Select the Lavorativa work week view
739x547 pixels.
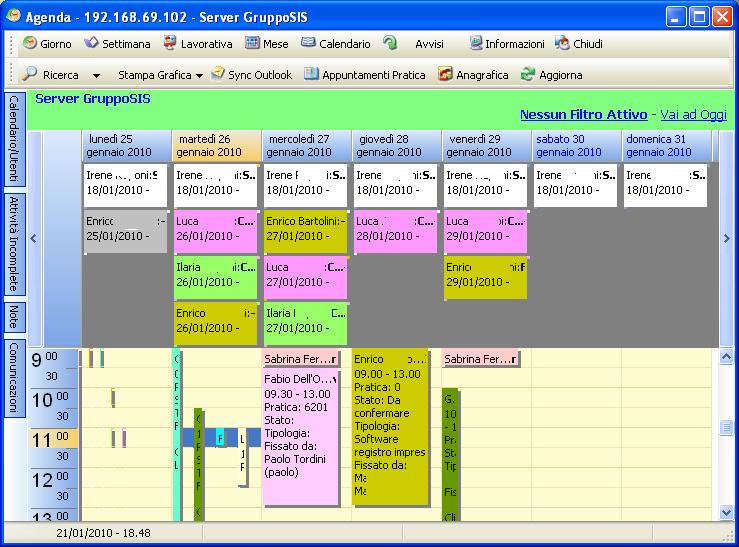pyautogui.click(x=198, y=44)
